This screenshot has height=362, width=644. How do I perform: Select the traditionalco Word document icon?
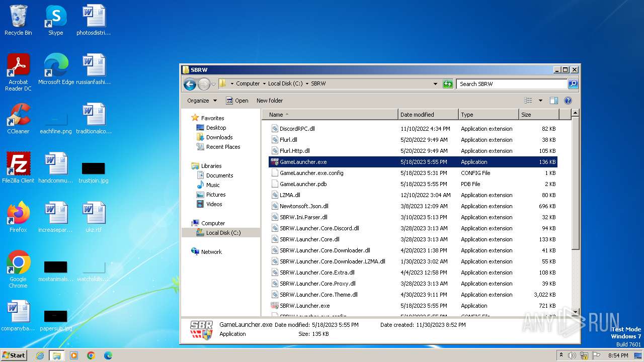94,119
